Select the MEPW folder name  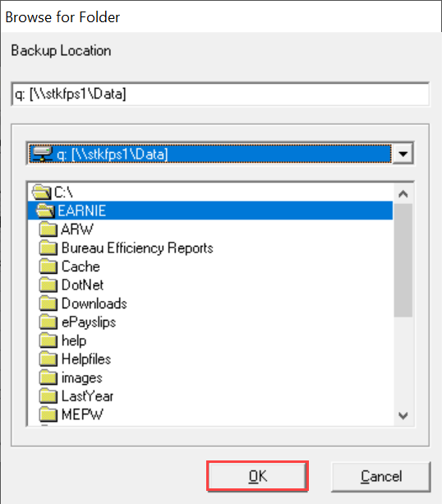[x=82, y=414]
